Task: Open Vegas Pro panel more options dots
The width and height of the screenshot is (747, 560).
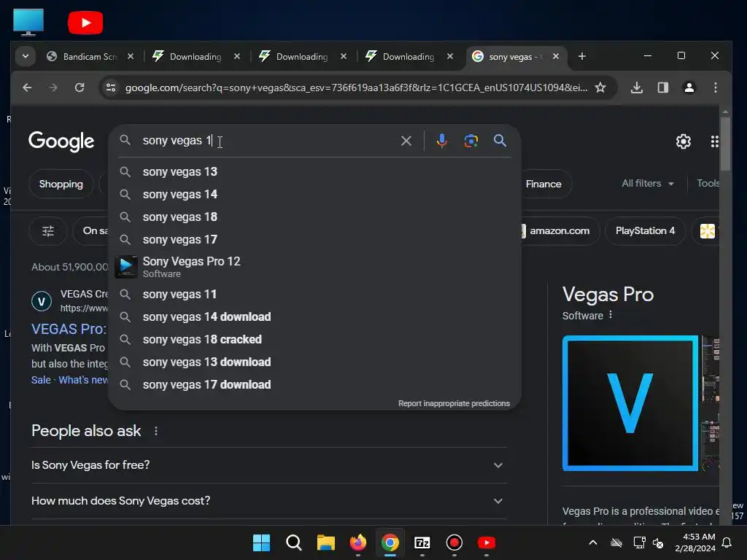Action: point(611,315)
